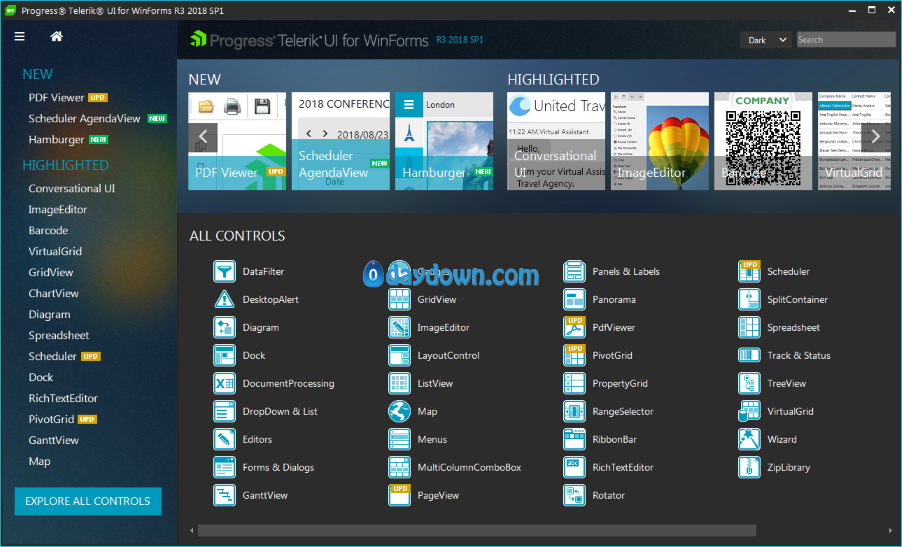
Task: Open the VirtualGrid icon in All Controls
Action: pos(749,411)
